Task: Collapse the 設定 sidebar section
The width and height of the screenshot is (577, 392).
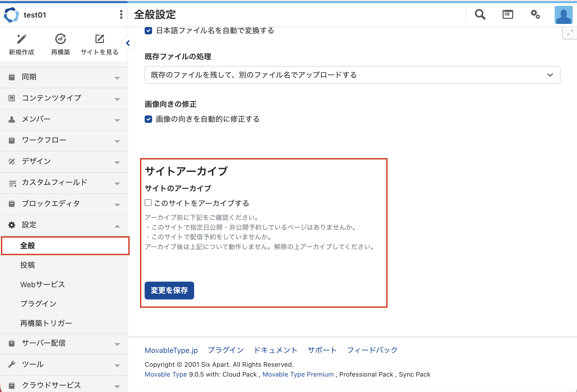Action: [64, 225]
